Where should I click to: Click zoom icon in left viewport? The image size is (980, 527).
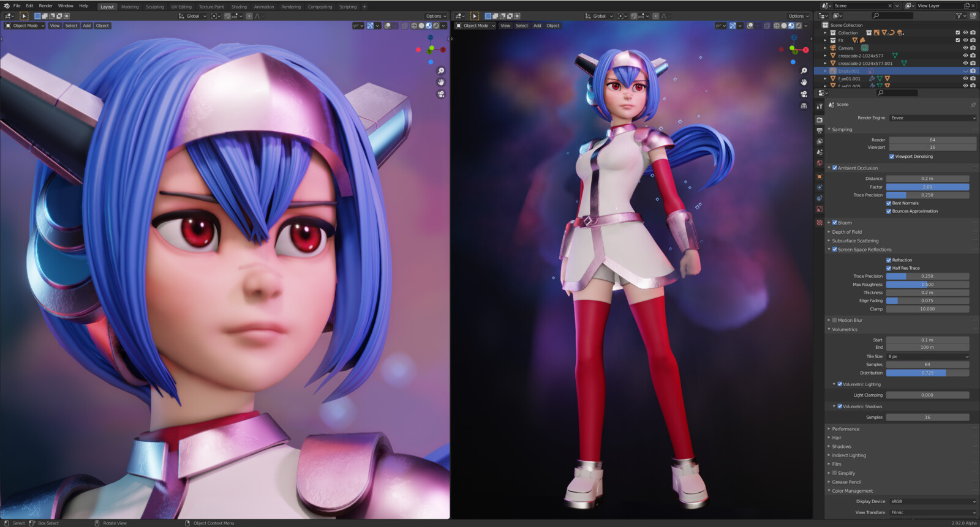(440, 71)
